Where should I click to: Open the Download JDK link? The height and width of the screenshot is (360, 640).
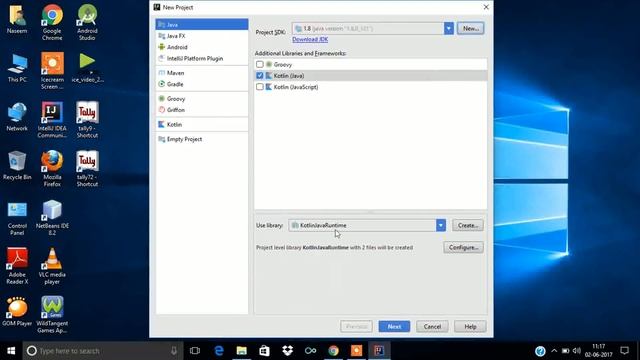click(x=310, y=39)
